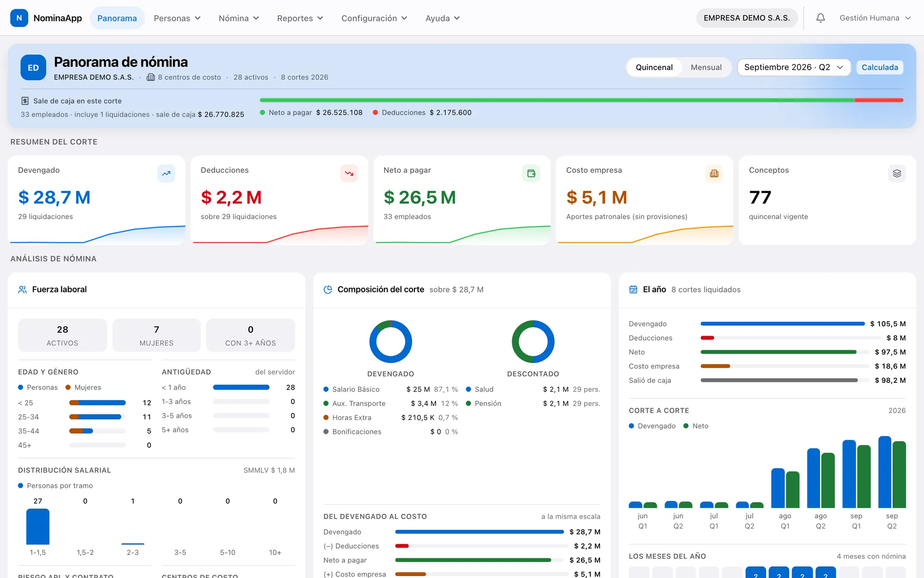Viewport: 924px width, 578px height.
Task: Open the Septiembre 2026 · Q2 period dropdown
Action: pyautogui.click(x=794, y=67)
